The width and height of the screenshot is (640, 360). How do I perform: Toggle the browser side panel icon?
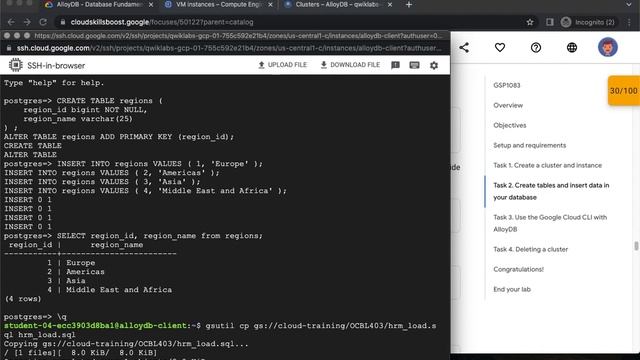[550, 22]
